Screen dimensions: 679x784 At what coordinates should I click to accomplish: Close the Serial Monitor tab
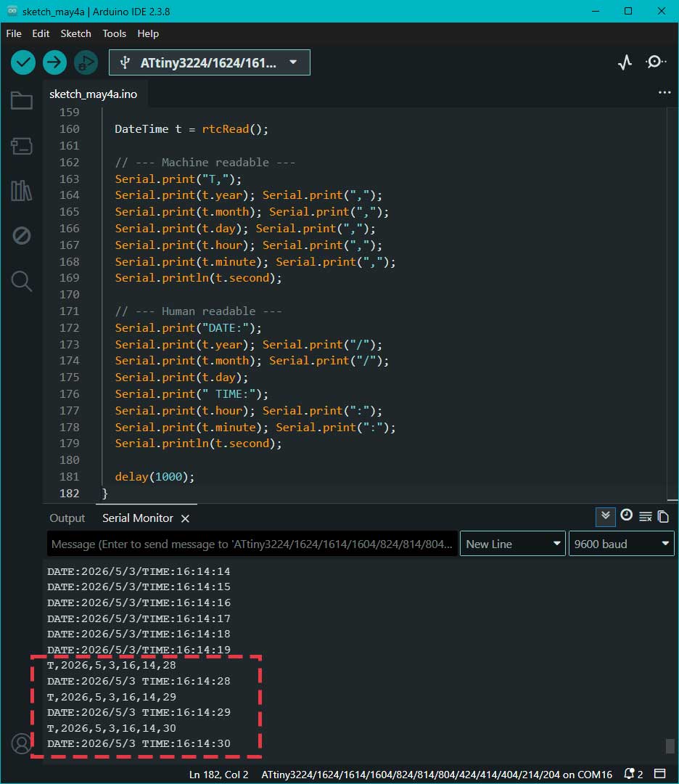[x=186, y=518]
